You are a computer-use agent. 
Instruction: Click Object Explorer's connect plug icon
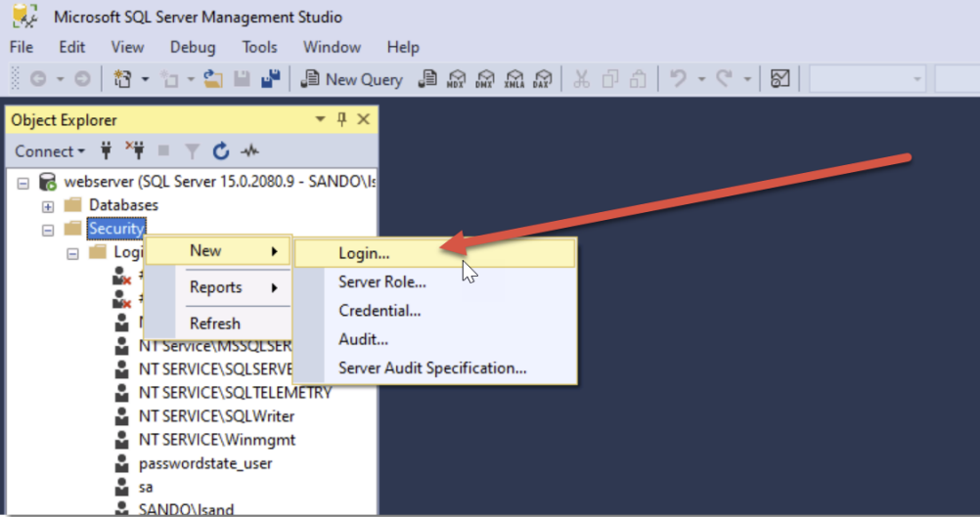click(107, 151)
